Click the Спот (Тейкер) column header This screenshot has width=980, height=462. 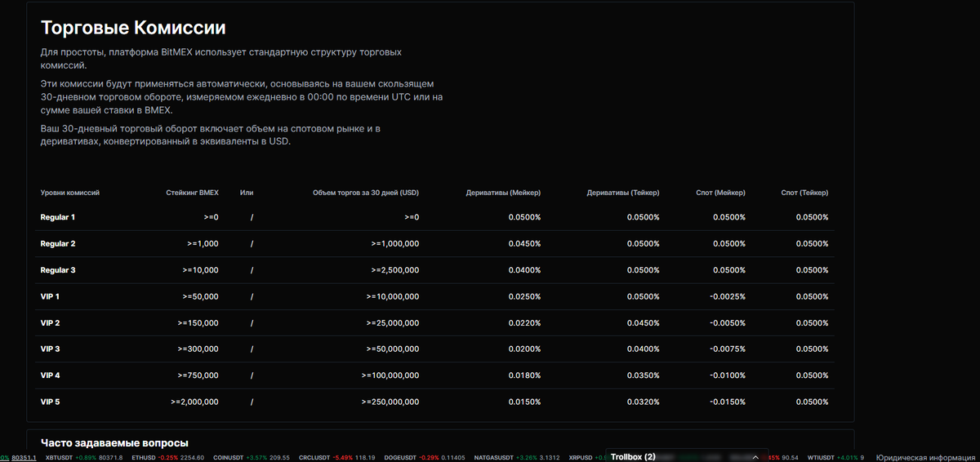[x=804, y=193]
